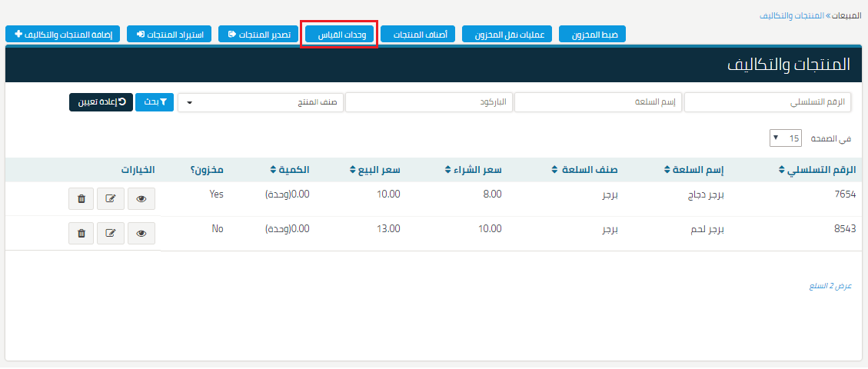Delete the برجر لحم product with trash icon
The image size is (868, 369).
click(x=81, y=233)
